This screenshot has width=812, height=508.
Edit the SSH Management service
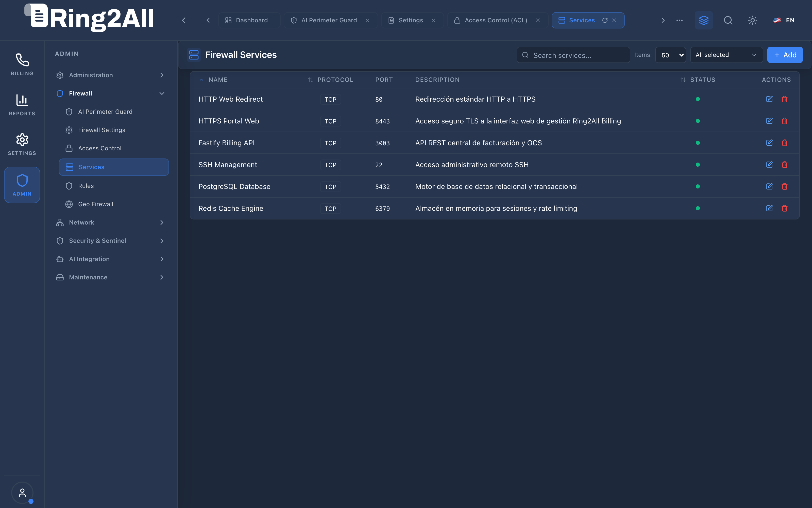tap(769, 165)
